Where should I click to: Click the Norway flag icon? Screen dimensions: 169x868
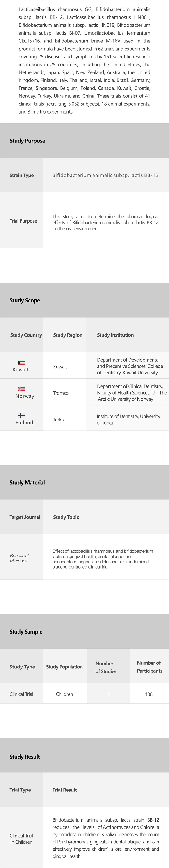tap(22, 389)
